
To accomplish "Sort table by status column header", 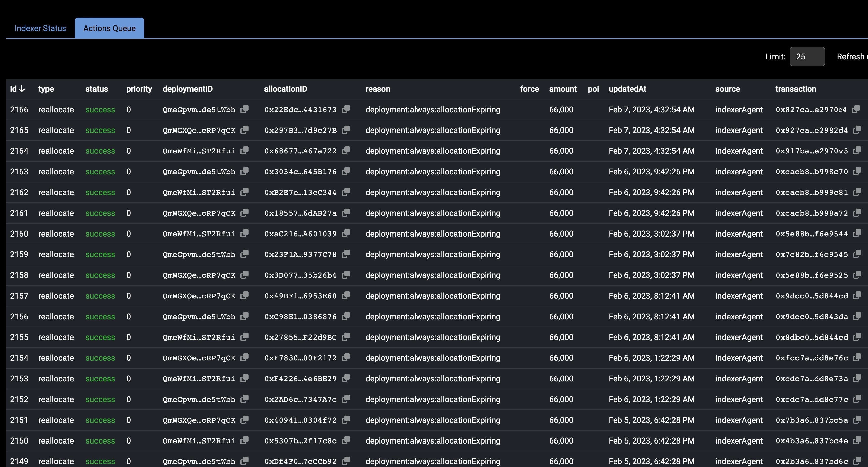I will click(x=96, y=89).
